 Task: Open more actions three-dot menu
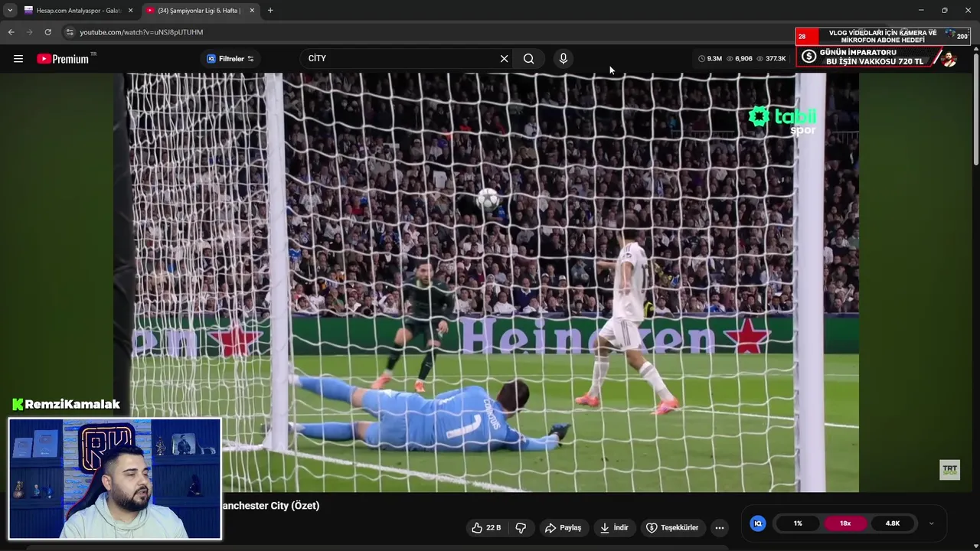tap(719, 528)
